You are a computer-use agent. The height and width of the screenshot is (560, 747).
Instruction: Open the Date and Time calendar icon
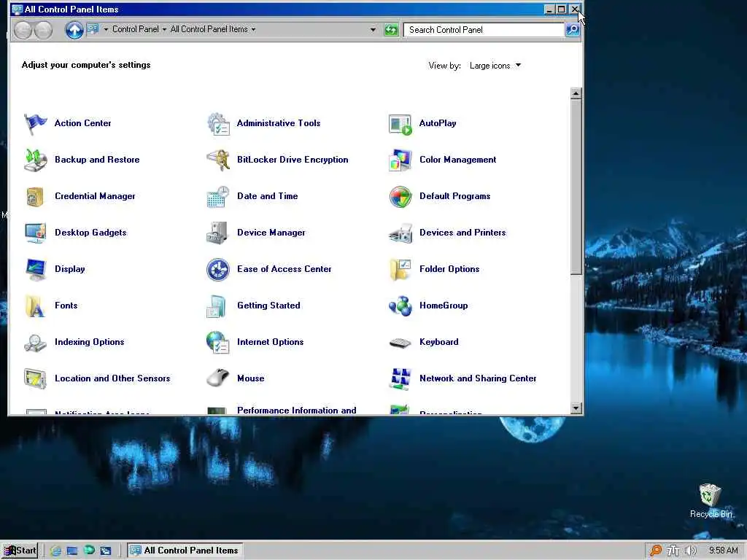[218, 197]
